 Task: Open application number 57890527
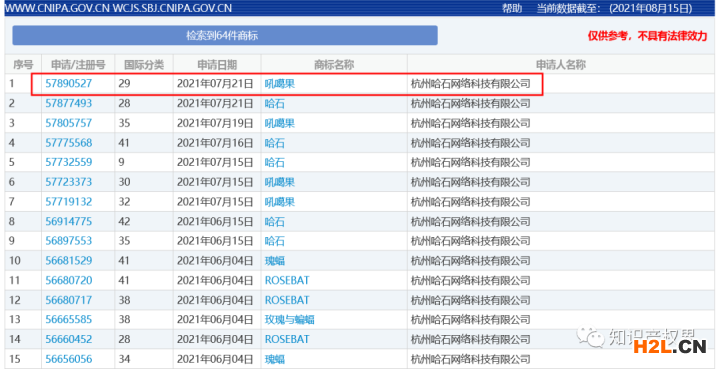(68, 84)
